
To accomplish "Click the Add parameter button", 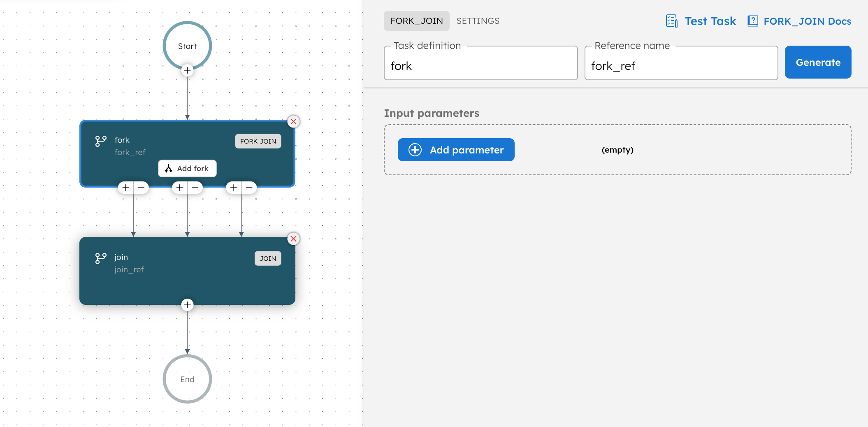I will click(456, 150).
